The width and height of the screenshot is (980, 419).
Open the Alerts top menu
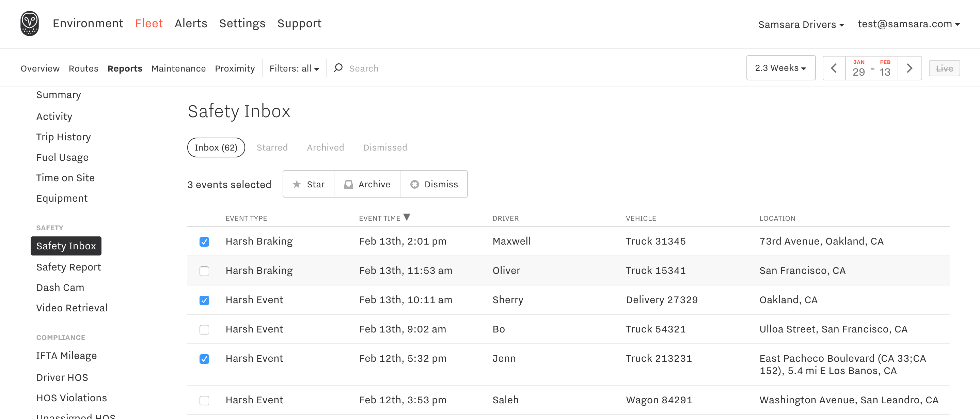[x=191, y=24]
